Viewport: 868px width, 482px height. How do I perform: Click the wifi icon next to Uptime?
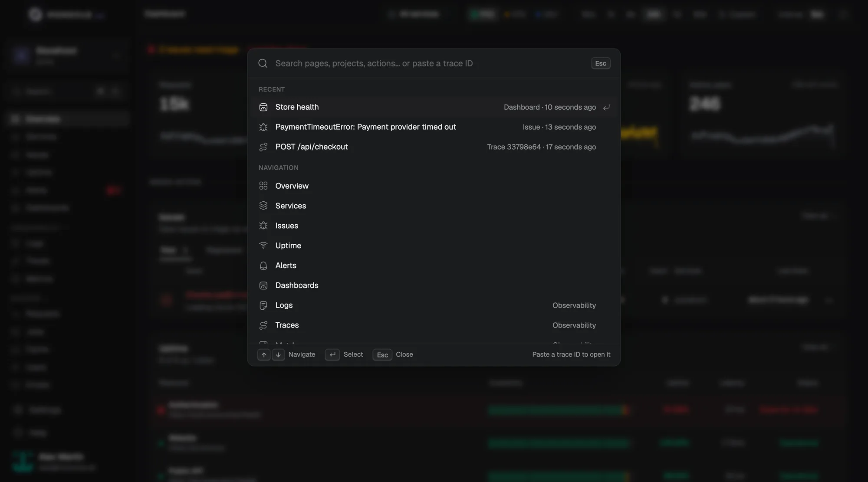pyautogui.click(x=263, y=246)
